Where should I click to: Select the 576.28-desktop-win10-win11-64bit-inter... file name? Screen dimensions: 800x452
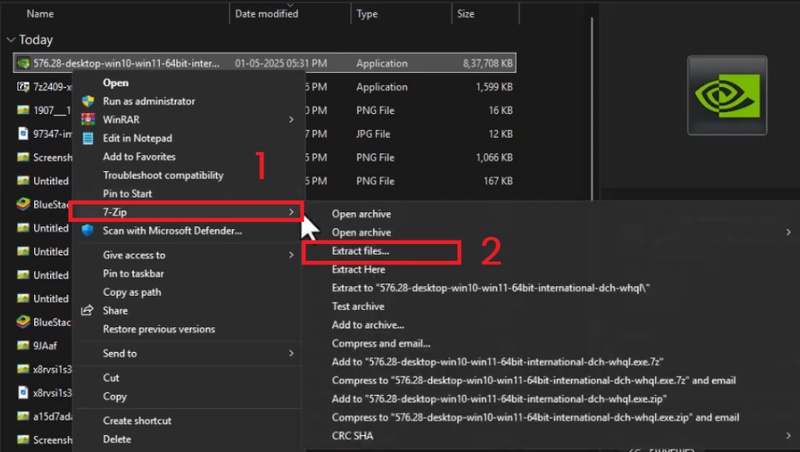pos(127,63)
